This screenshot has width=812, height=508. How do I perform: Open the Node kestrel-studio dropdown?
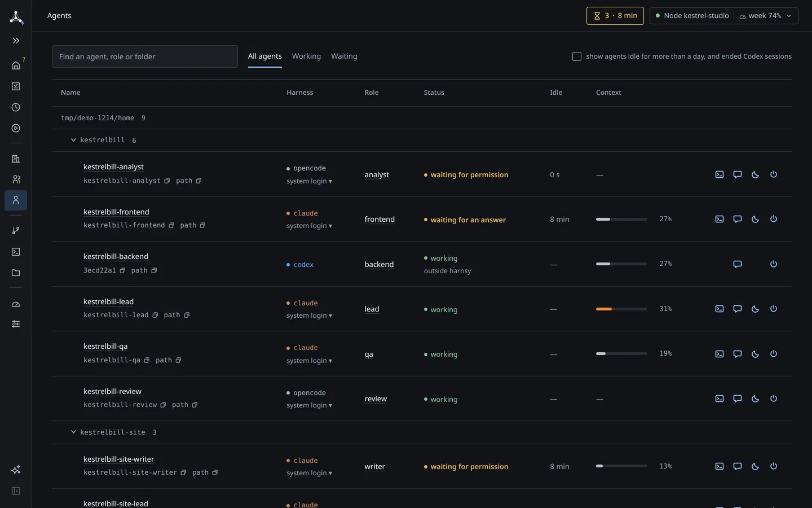pos(724,16)
